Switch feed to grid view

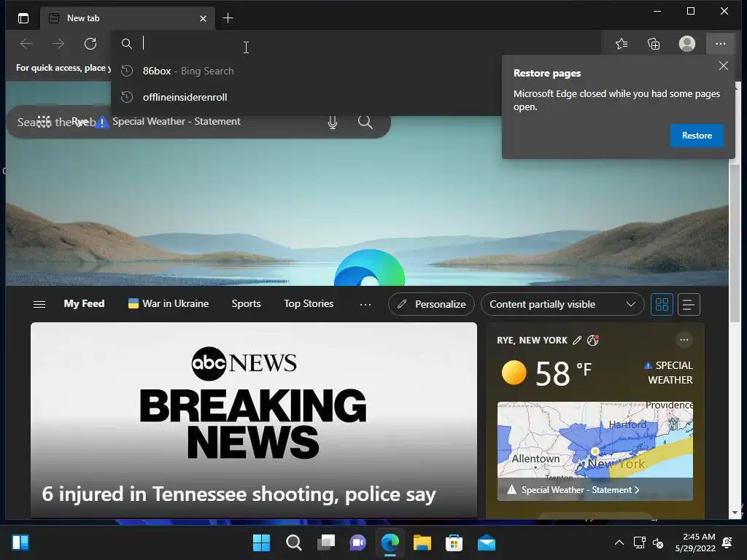click(x=662, y=304)
